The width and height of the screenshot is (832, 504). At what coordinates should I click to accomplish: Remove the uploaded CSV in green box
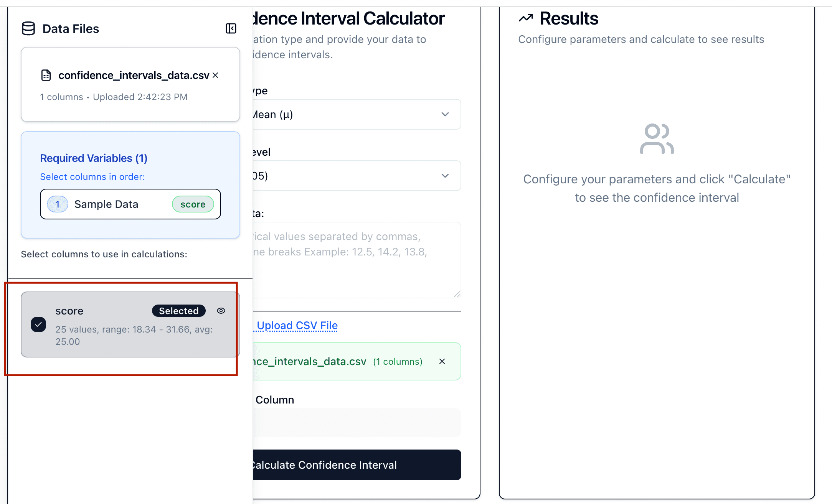(x=442, y=361)
